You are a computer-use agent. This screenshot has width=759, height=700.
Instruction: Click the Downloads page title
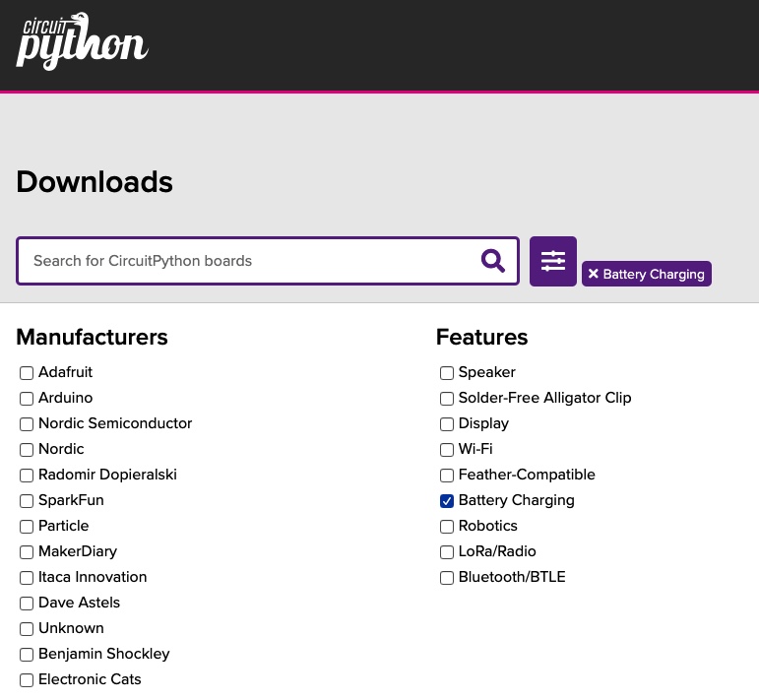(x=95, y=181)
